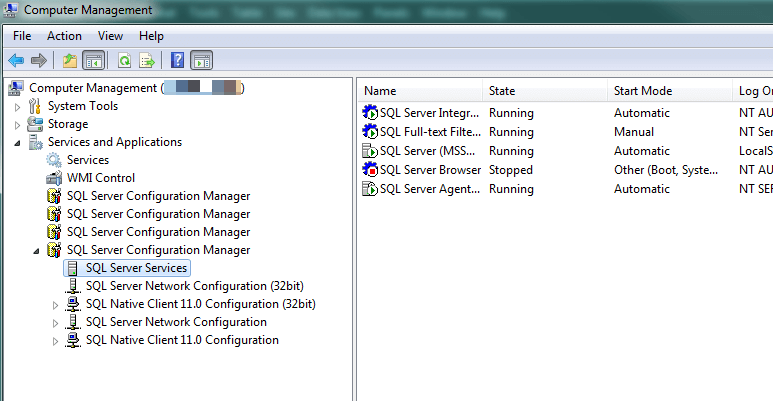Select the SQL Server Services tree item
This screenshot has width=773, height=401.
136,268
